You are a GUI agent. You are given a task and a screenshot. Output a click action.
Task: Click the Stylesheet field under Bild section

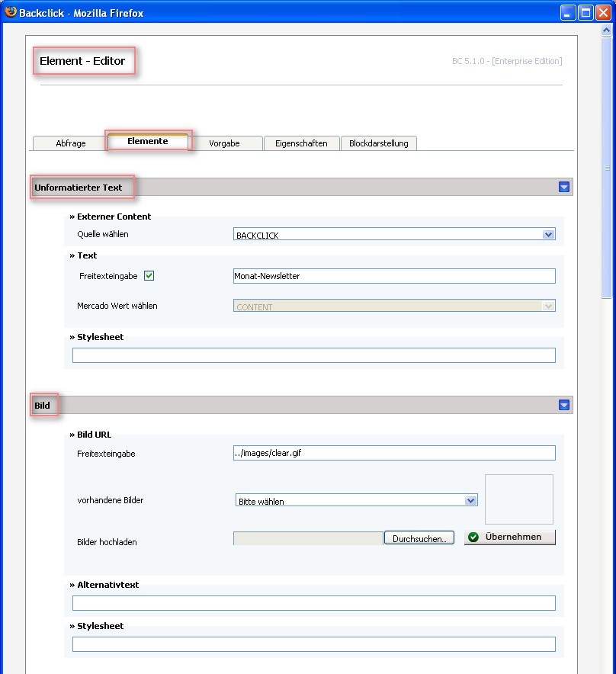(x=314, y=644)
